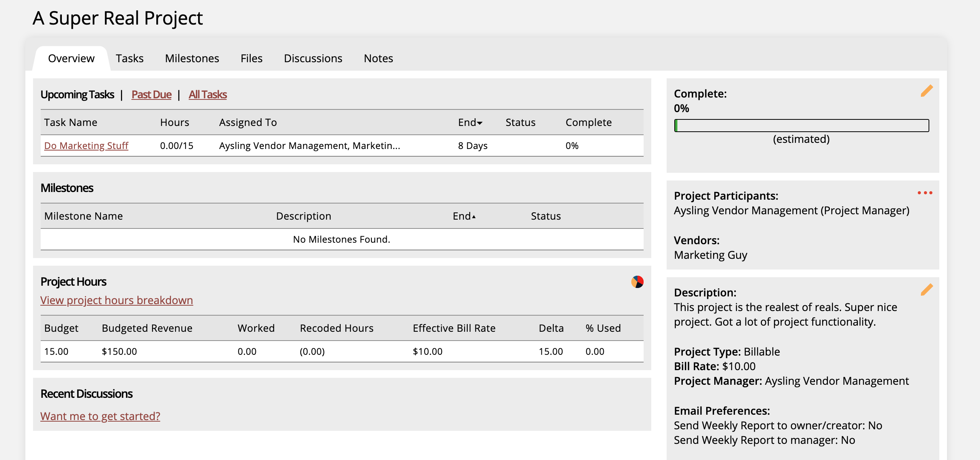The image size is (980, 460).
Task: Sort tasks by Complete header
Action: [589, 122]
